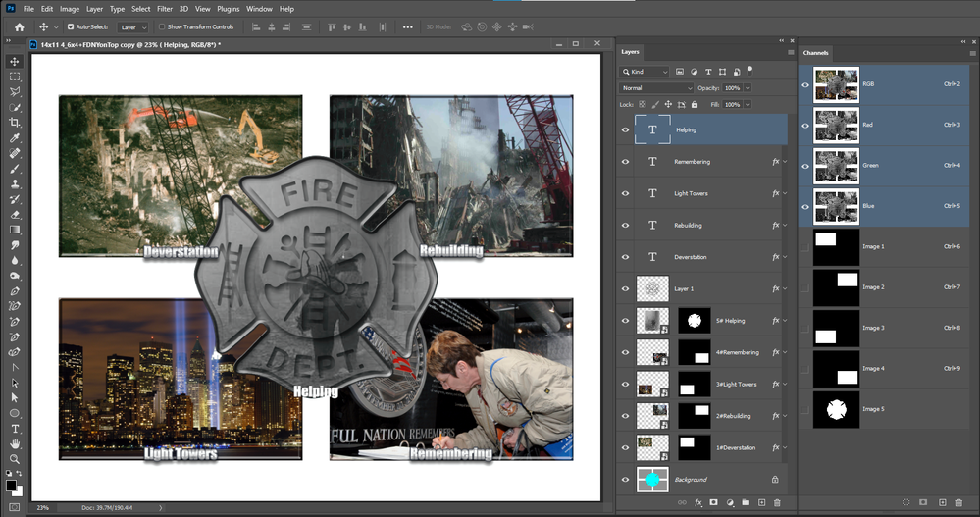980x517 pixels.
Task: Show the Image 1 channel
Action: (805, 247)
